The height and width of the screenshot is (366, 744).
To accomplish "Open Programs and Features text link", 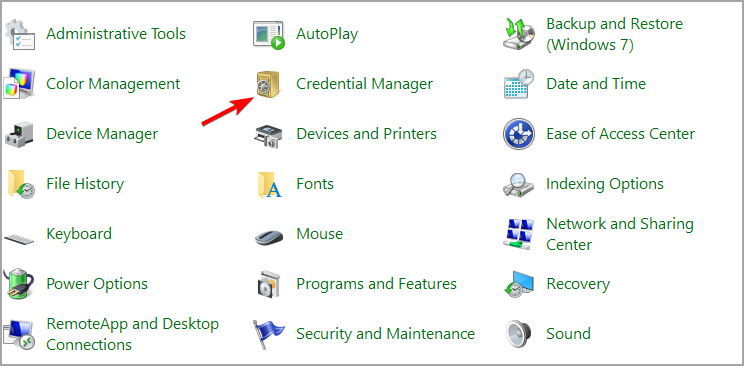I will [x=376, y=284].
